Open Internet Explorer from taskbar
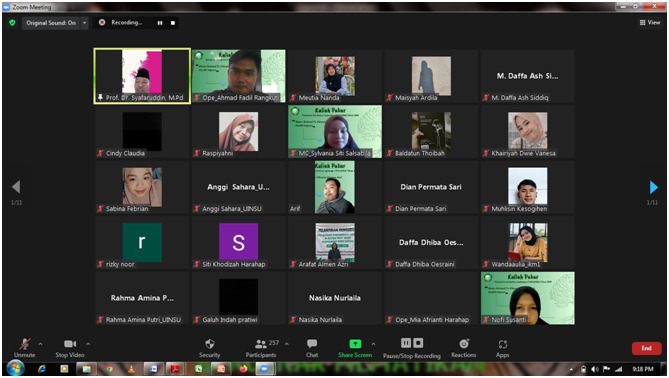This screenshot has height=378, width=669. pos(42,369)
